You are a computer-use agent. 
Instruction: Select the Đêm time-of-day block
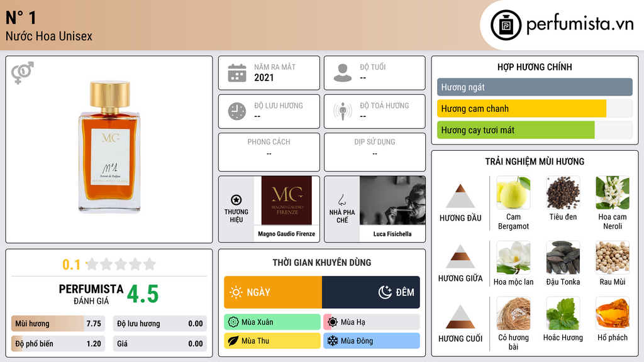371,292
